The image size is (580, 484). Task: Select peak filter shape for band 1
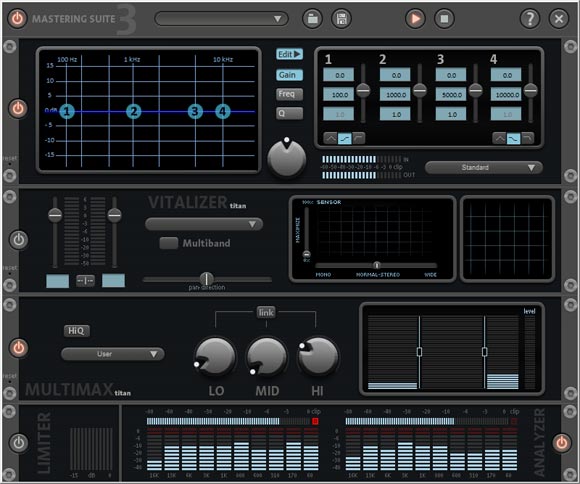[x=330, y=138]
